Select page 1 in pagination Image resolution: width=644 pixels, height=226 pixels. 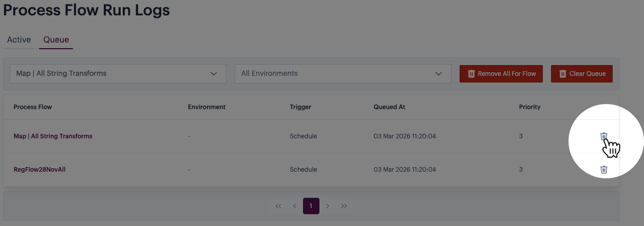pos(311,206)
